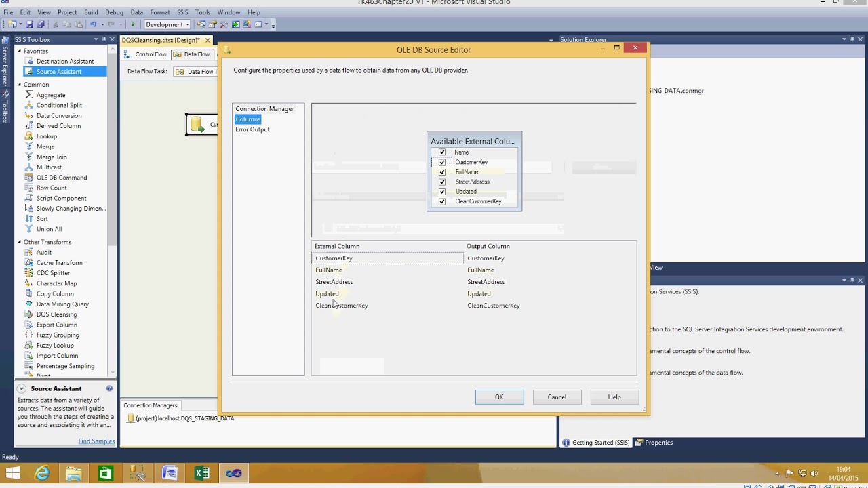Pick the DQS Cleansing transform
The width and height of the screenshot is (868, 488).
pos(56,314)
